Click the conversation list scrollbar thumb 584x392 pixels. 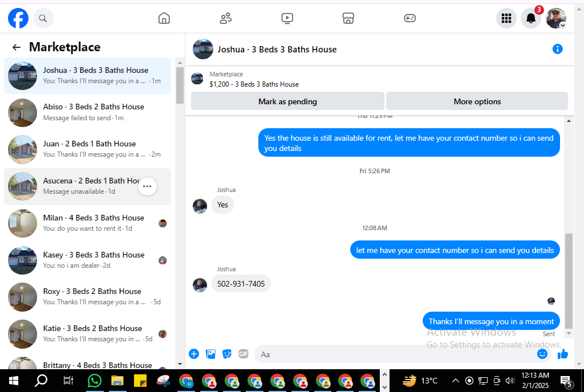coord(180,85)
